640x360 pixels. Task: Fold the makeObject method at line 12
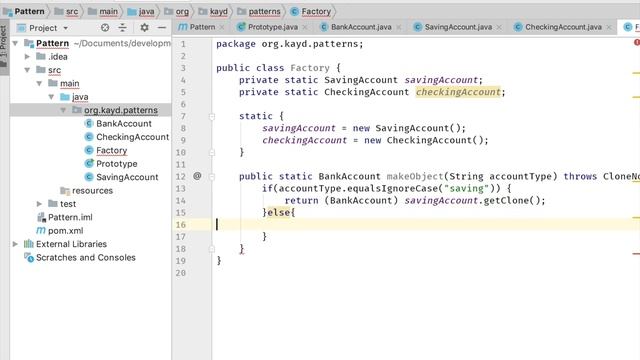[x=212, y=177]
